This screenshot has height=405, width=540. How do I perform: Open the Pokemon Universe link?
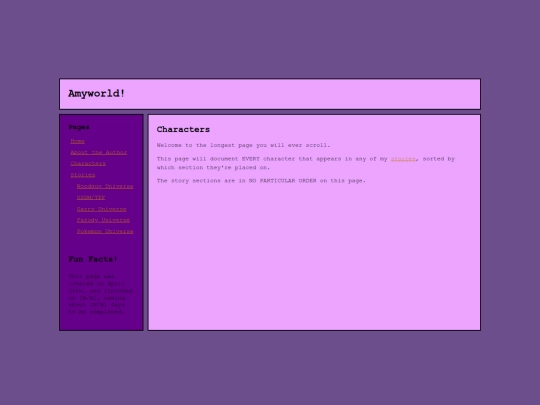105,231
